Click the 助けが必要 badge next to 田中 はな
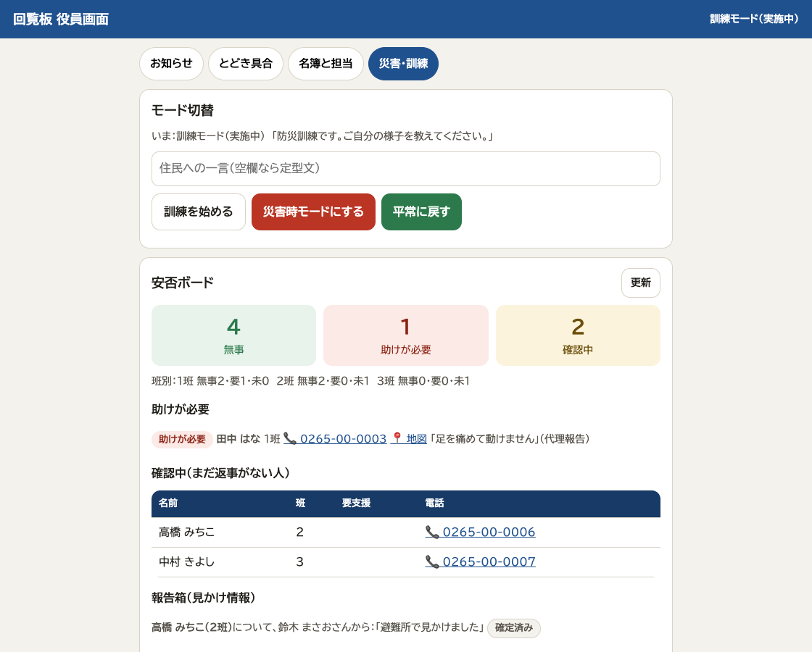Viewport: 812px width, 652px height. point(182,439)
